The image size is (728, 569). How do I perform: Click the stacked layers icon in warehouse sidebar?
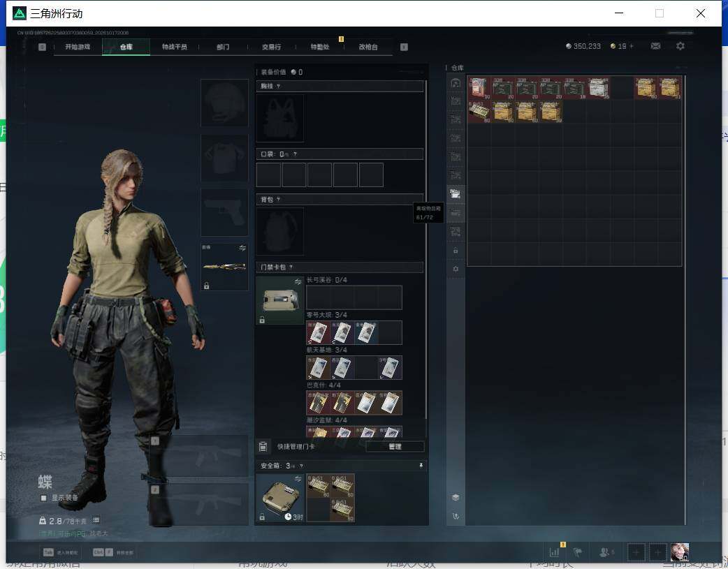coord(456,497)
